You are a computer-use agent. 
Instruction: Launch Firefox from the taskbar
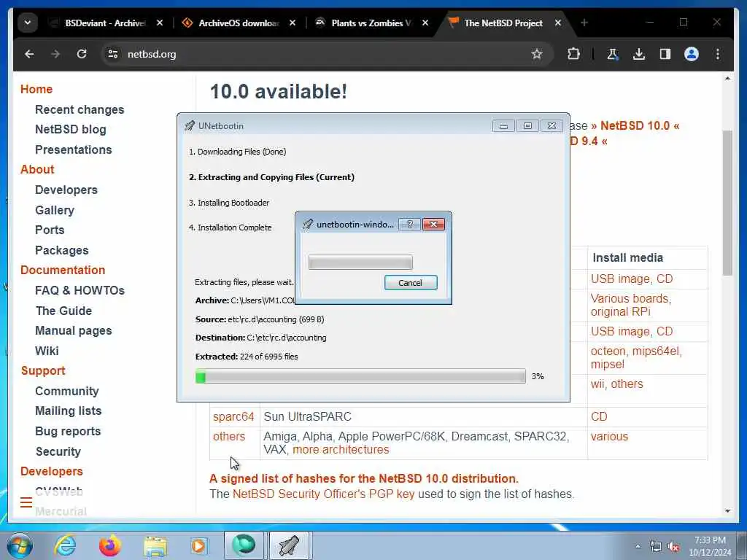(110, 545)
